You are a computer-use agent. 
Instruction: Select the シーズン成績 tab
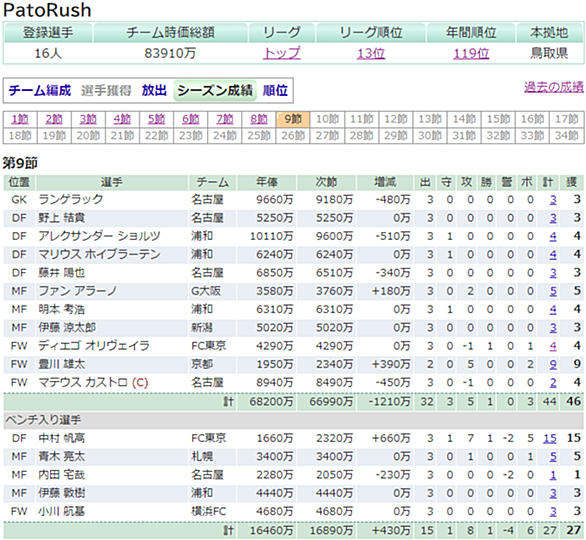pyautogui.click(x=215, y=90)
